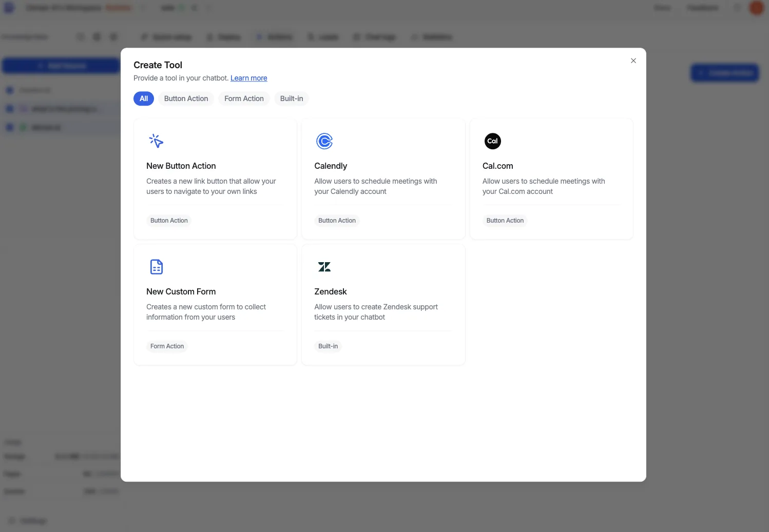The height and width of the screenshot is (532, 769).
Task: Click the app logo in top left corner
Action: [9, 8]
